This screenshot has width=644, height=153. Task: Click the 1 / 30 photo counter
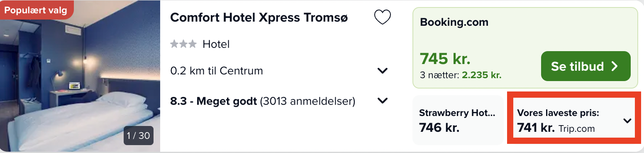point(139,136)
